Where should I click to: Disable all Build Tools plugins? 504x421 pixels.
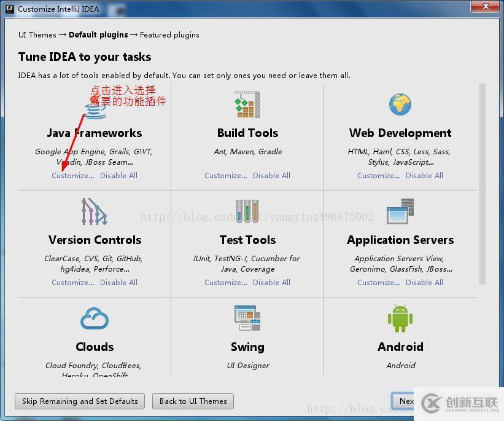point(271,176)
